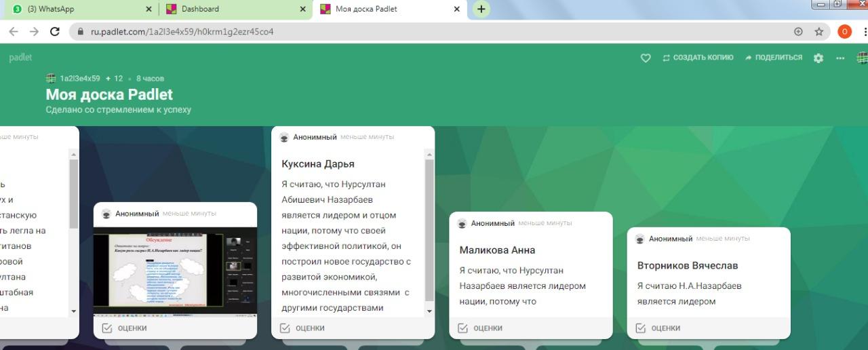Click ОЦЕНКИ on Куксина Дарья post
Screen dimensions: 868x350
click(302, 328)
